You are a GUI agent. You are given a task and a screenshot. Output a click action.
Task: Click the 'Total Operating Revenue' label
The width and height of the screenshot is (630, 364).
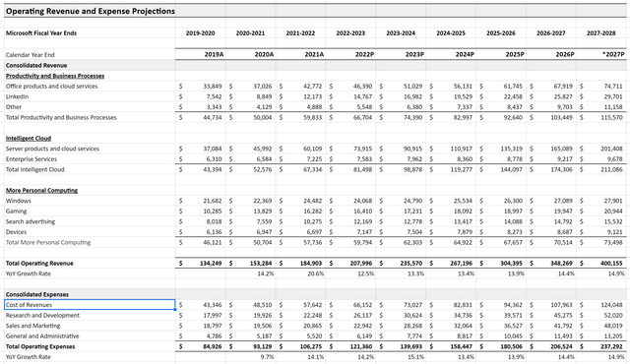click(39, 264)
